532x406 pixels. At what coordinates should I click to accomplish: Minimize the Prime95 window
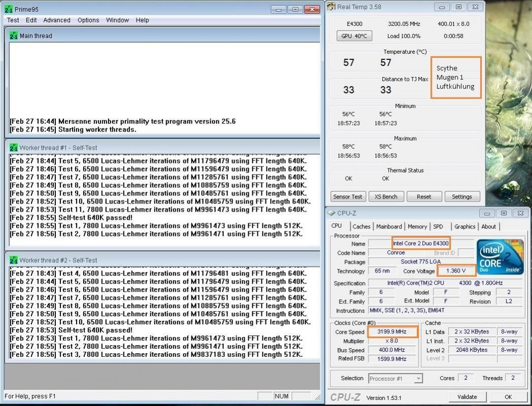(279, 10)
